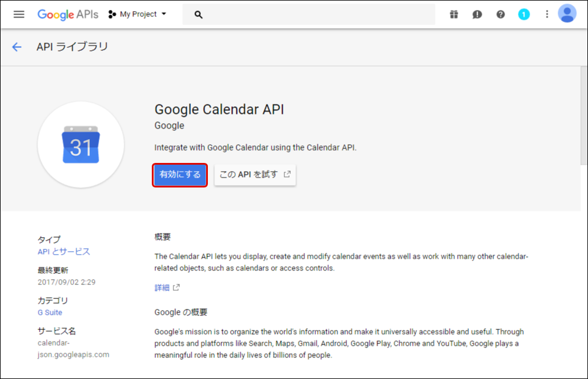
Task: Select the API ライブラリ page title
Action: coord(72,47)
